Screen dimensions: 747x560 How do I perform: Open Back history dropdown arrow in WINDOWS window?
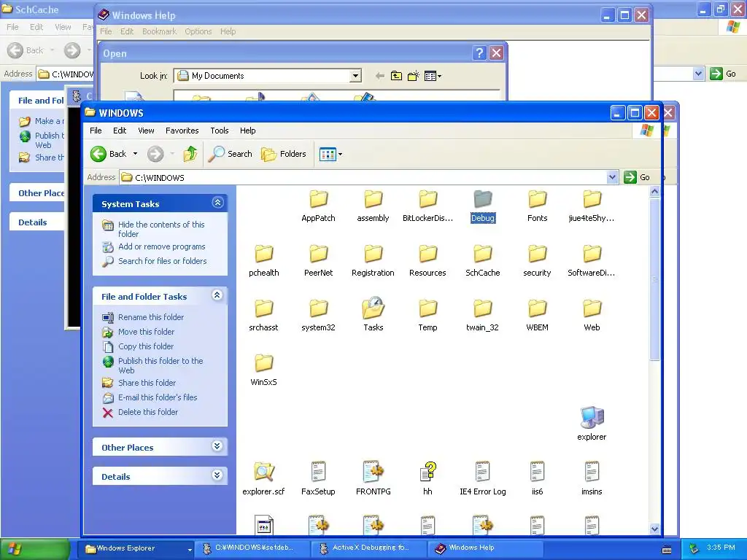tap(135, 154)
